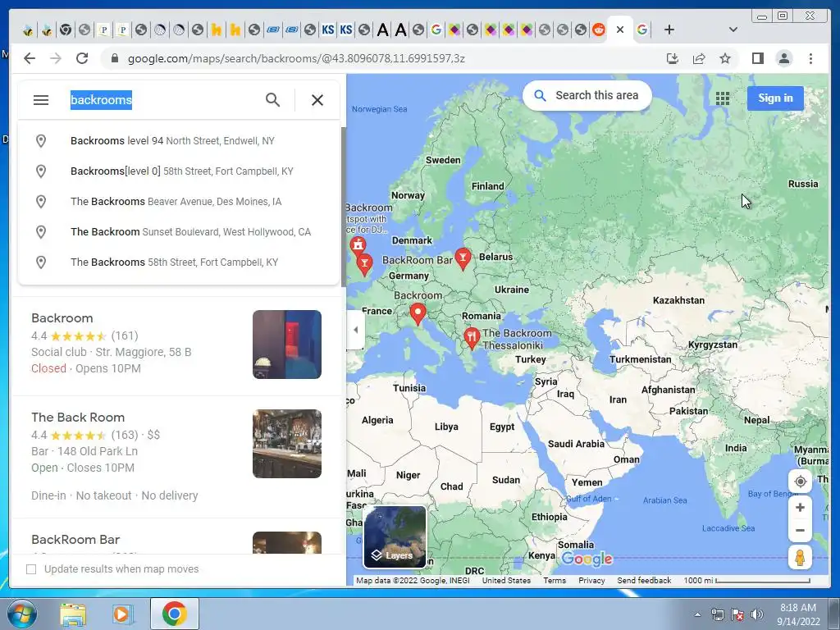Viewport: 840px width, 630px height.
Task: Open Windows Media Player from taskbar
Action: [121, 614]
